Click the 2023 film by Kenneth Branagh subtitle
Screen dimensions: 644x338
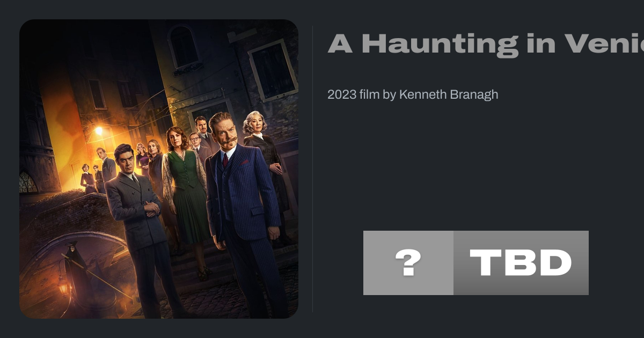point(413,94)
